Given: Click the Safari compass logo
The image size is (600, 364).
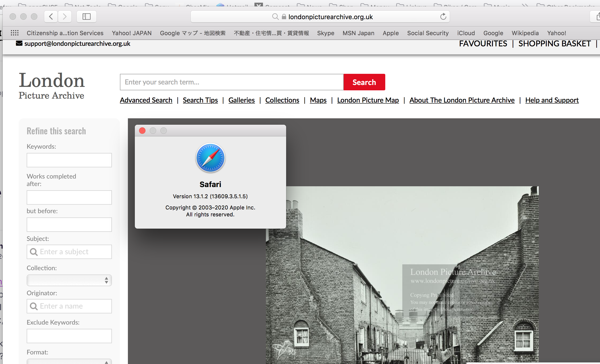Looking at the screenshot, I should click(x=210, y=158).
